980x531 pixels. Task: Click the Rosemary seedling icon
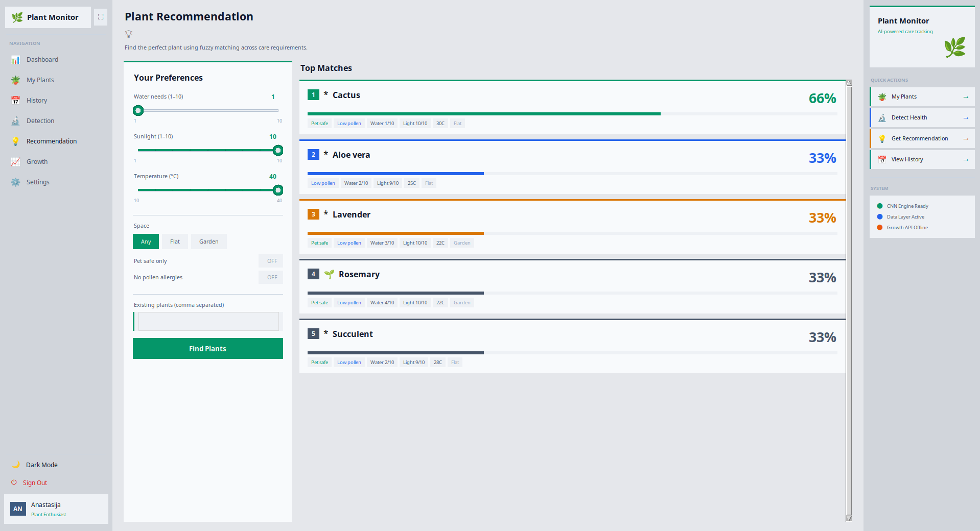pos(329,274)
